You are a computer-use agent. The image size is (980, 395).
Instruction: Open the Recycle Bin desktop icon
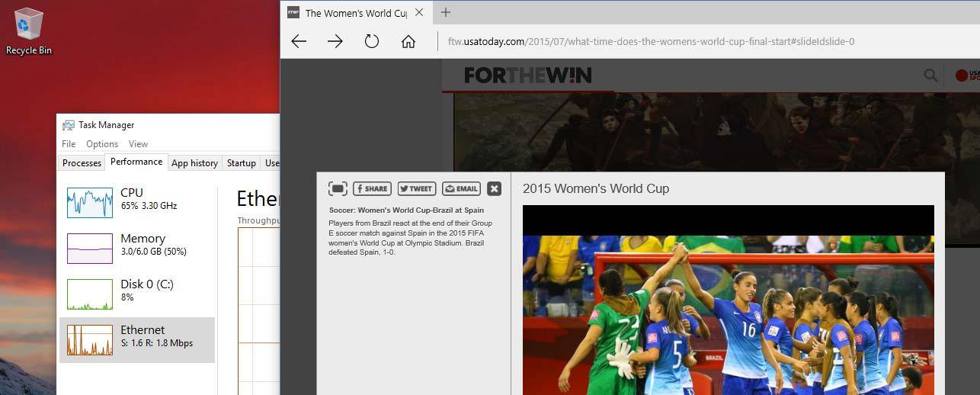point(29,32)
